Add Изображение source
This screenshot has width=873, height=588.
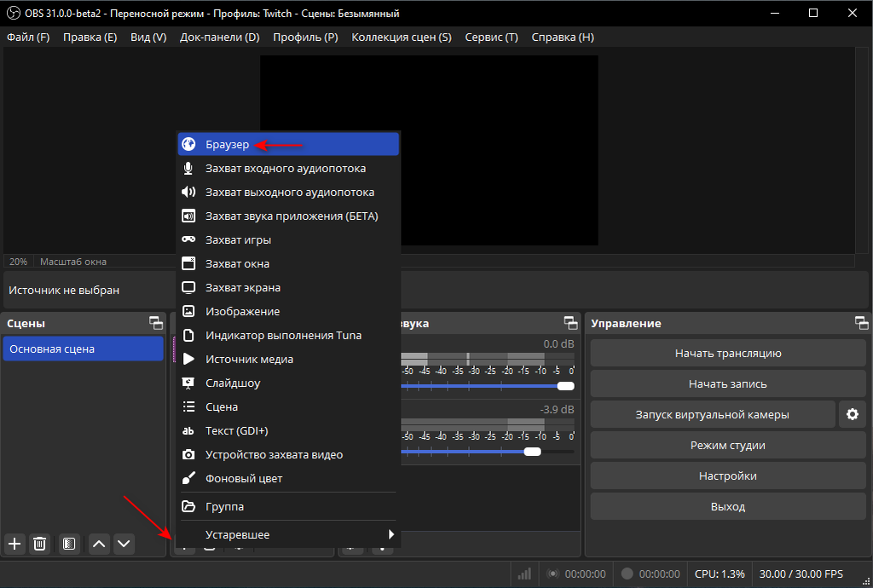288,312
